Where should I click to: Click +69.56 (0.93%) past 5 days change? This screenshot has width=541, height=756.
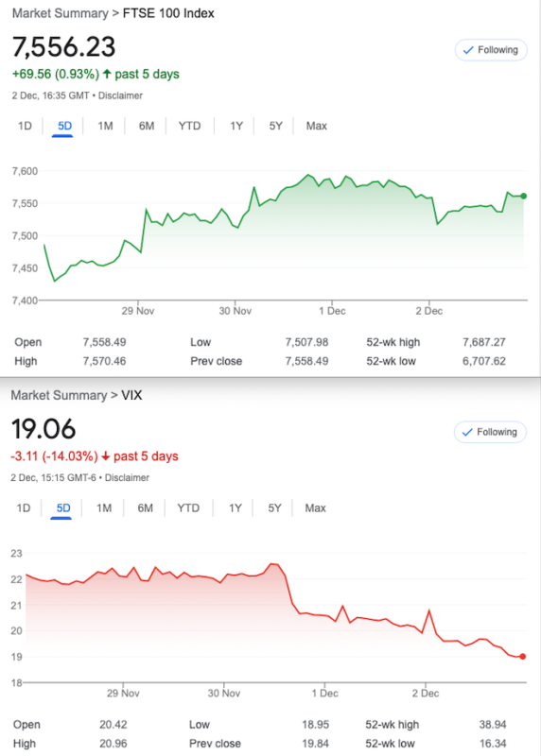(x=96, y=75)
